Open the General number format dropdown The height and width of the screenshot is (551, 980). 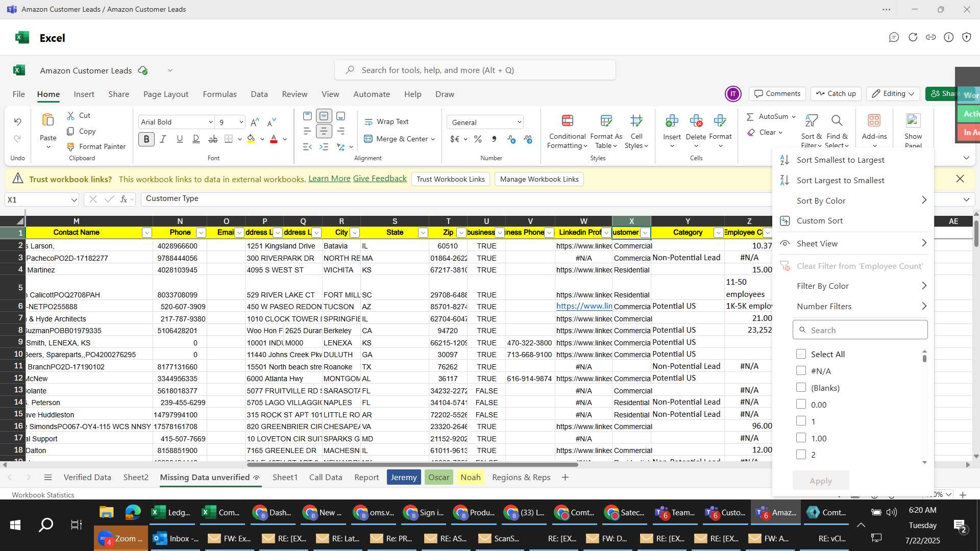tap(519, 122)
